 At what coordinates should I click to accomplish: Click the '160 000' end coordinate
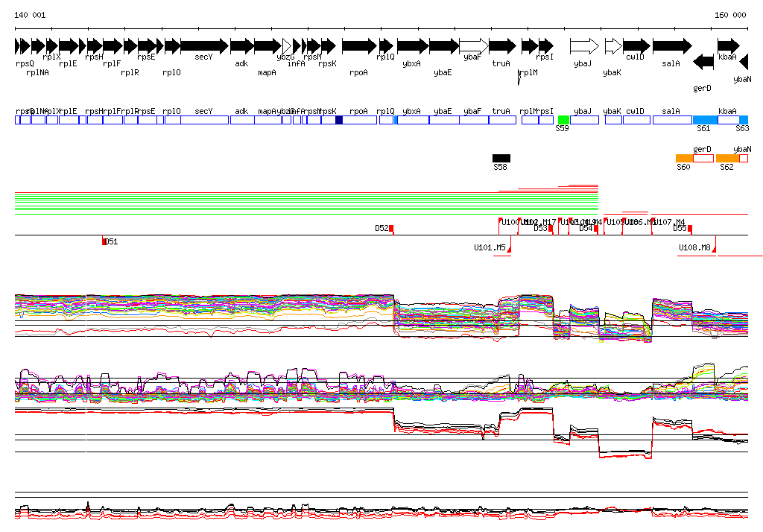(x=730, y=15)
